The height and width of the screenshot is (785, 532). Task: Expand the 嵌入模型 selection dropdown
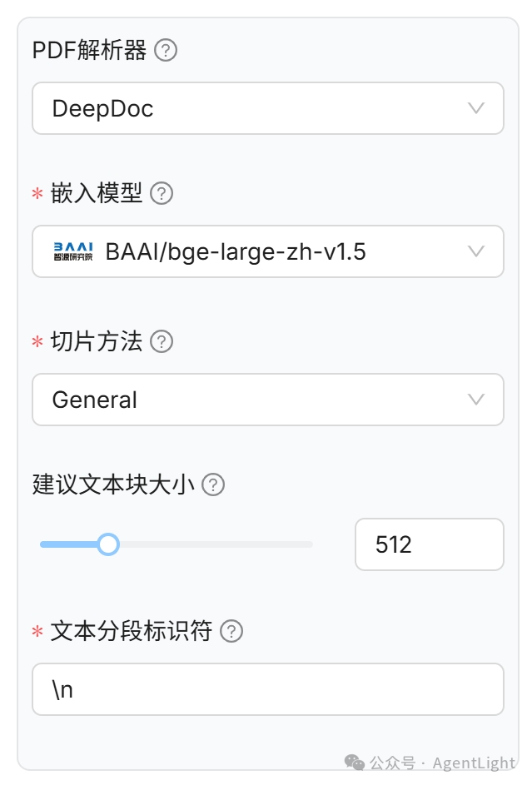click(x=267, y=251)
